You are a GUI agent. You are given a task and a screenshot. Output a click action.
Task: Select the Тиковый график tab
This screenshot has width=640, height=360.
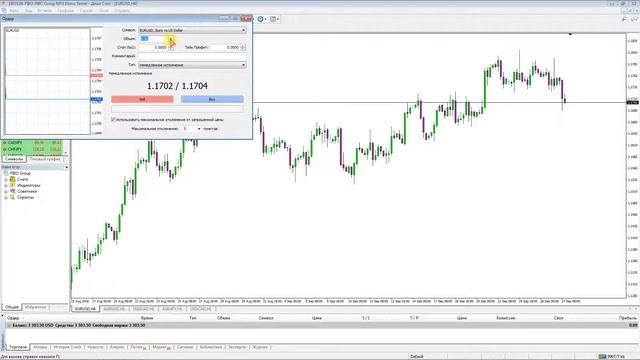pyautogui.click(x=45, y=159)
